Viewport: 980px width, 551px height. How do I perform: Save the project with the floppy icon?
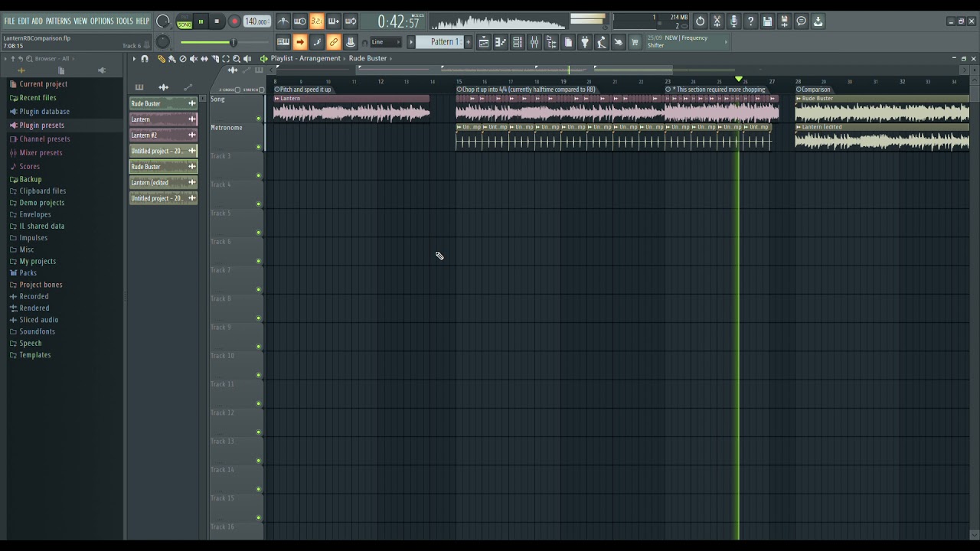pos(767,21)
